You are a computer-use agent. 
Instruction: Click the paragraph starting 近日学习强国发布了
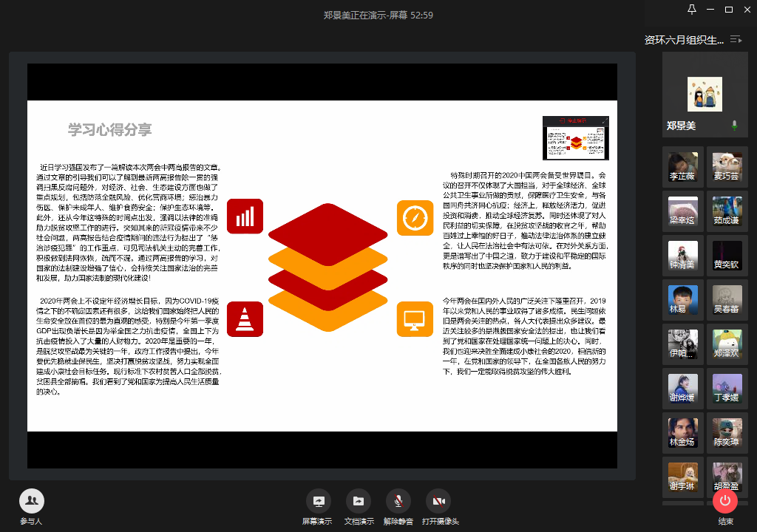coord(129,222)
